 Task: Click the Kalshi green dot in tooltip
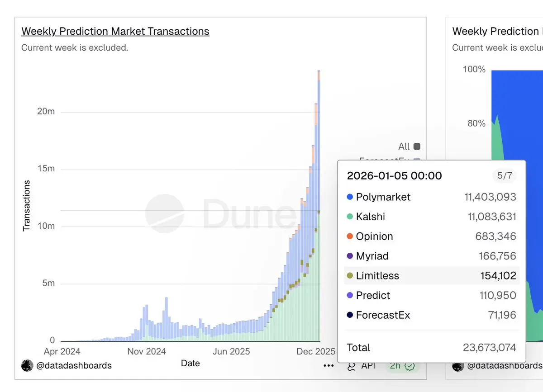(x=349, y=217)
